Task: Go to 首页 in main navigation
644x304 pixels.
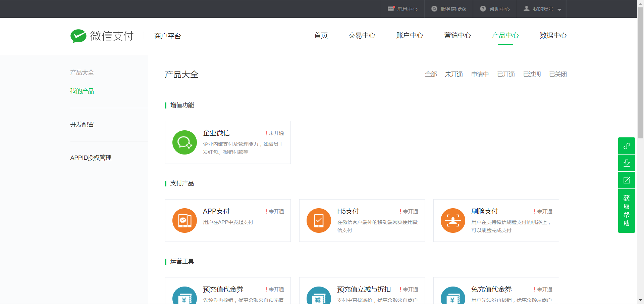Action: [x=321, y=36]
